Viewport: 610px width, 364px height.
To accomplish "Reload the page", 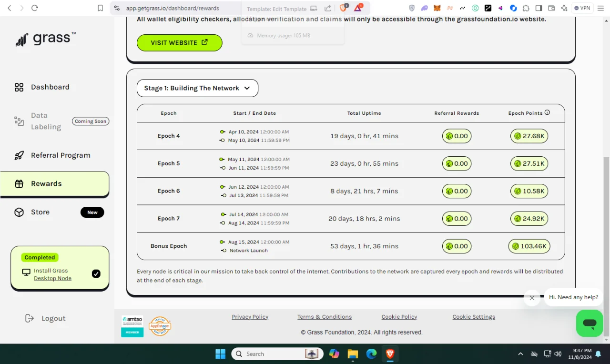I will pyautogui.click(x=34, y=8).
